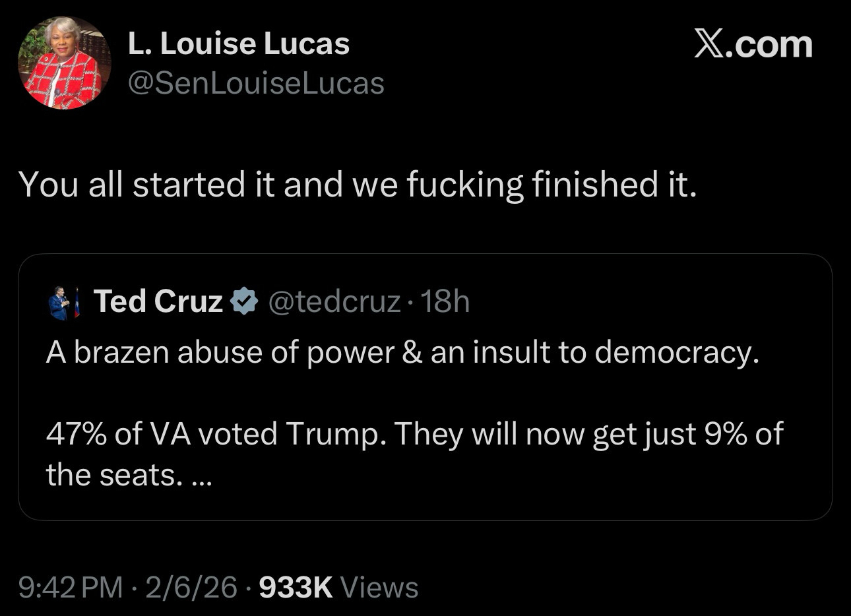Screen dimensions: 851x616
Task: Click the "Views" label at the bottom
Action: [379, 587]
